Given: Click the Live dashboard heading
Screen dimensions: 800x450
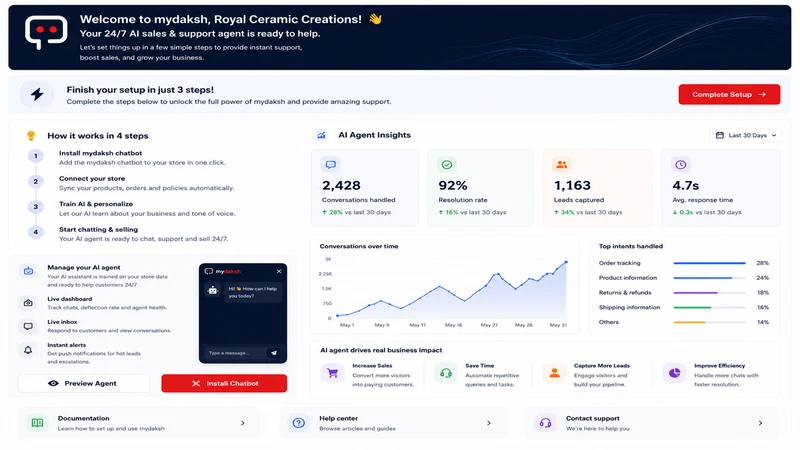Looking at the screenshot, I should 70,299.
